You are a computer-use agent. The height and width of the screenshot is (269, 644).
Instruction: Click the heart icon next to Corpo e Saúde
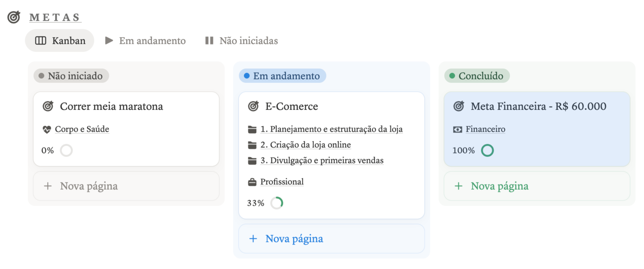47,129
